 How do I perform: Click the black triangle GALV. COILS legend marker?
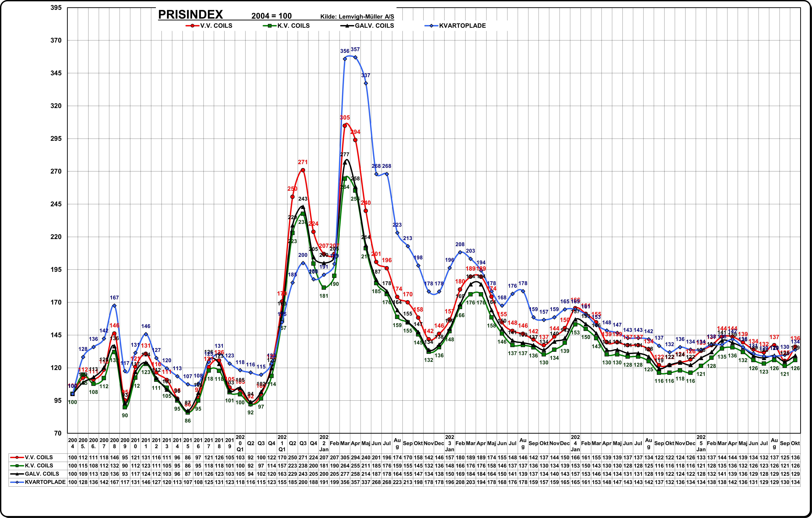347,26
